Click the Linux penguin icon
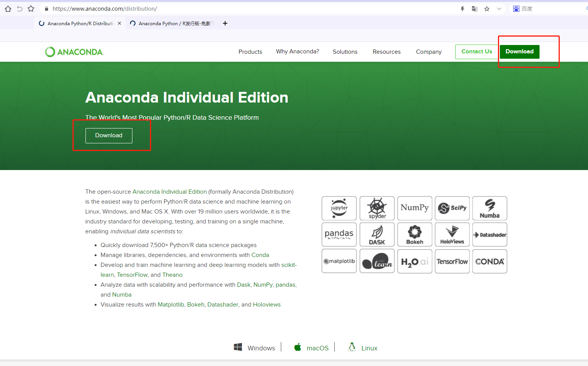Screen dimensions: 588x366 (352, 347)
